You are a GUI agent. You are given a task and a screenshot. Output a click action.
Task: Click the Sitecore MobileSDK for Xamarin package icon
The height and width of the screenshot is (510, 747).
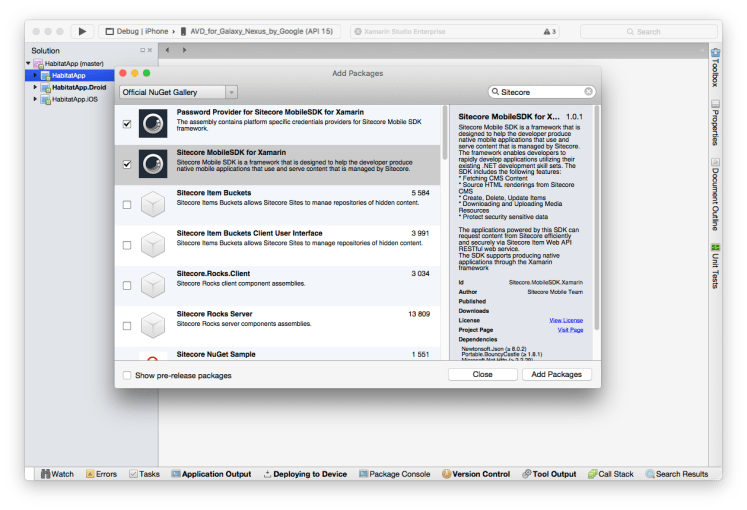coord(151,163)
